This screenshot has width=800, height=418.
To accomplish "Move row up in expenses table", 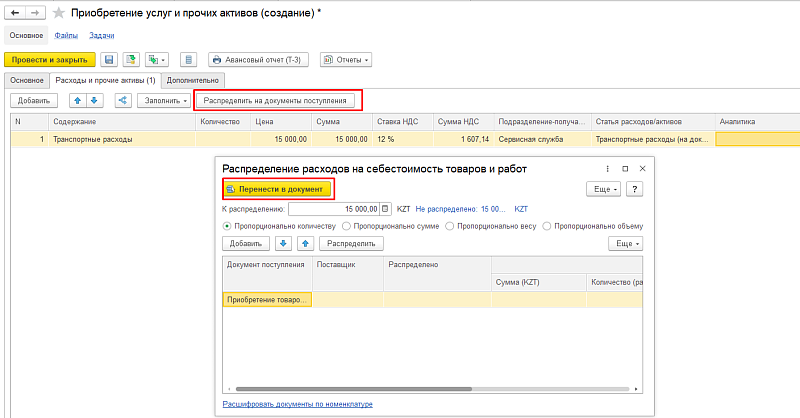I will (x=77, y=100).
